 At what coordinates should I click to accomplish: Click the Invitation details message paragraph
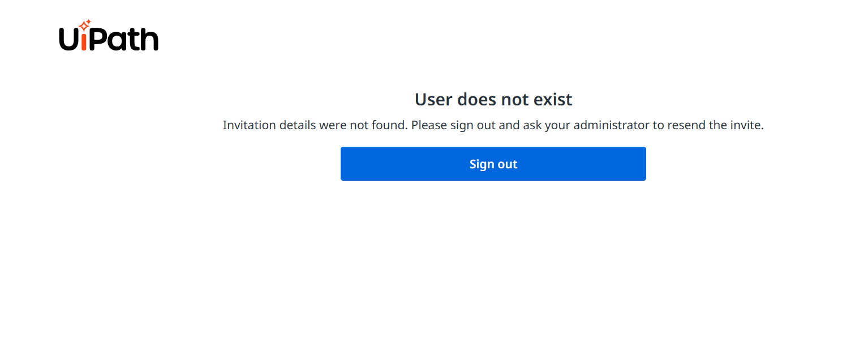[493, 125]
